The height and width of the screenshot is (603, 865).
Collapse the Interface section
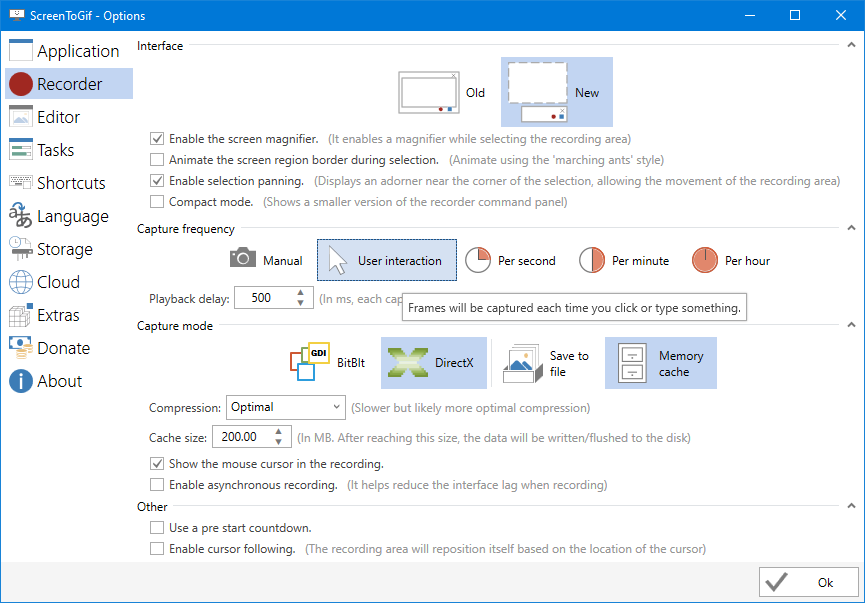[851, 45]
